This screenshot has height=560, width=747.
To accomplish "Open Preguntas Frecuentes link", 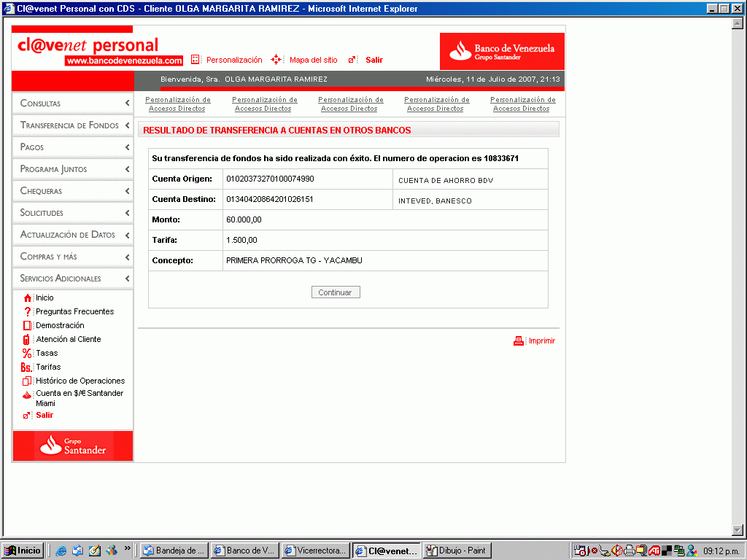I will [x=75, y=311].
